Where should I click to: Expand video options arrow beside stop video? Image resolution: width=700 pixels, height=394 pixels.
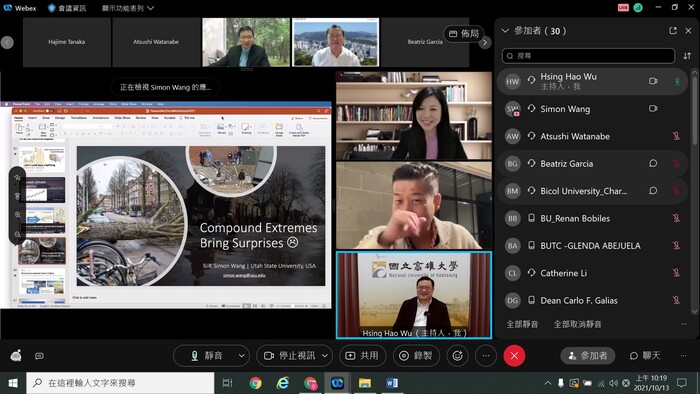click(325, 356)
